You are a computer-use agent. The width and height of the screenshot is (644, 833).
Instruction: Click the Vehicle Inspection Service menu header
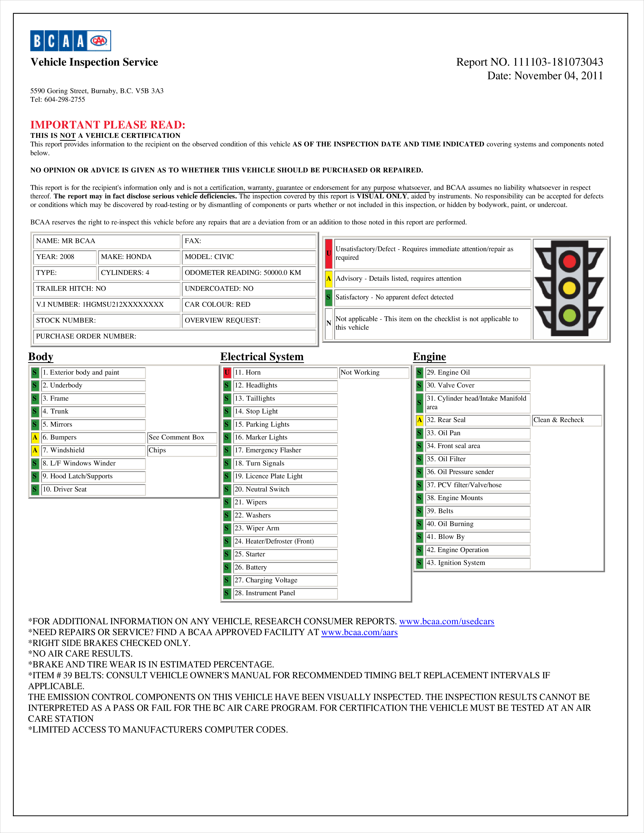point(105,64)
